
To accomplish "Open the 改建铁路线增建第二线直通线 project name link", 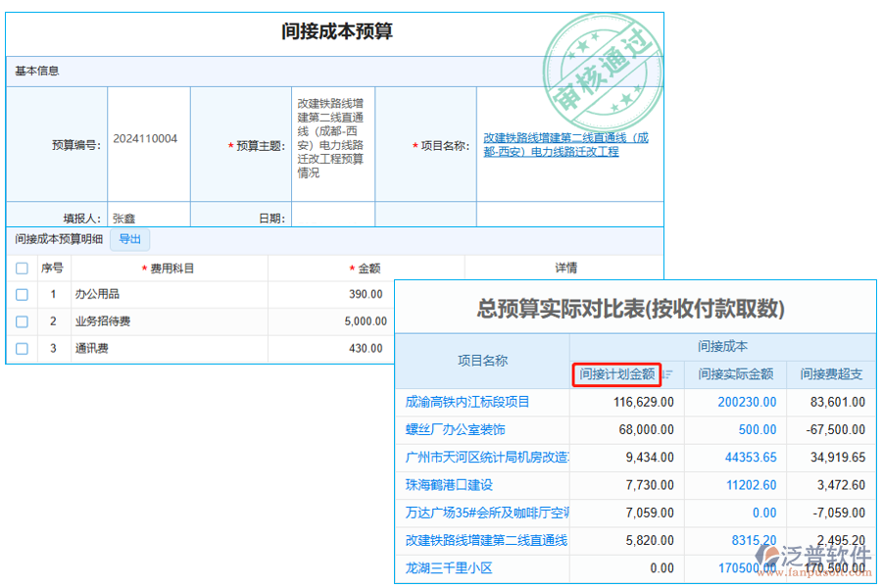I will tap(566, 144).
